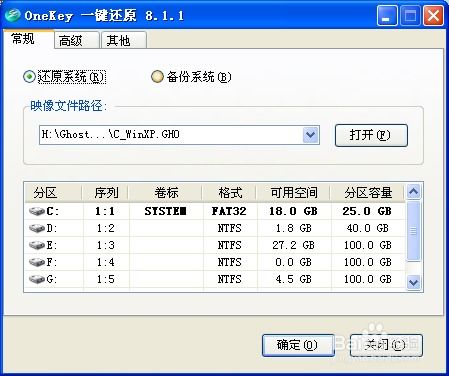This screenshot has width=449, height=376.
Task: Click the 27.2 GB free space cell
Action: [x=293, y=245]
